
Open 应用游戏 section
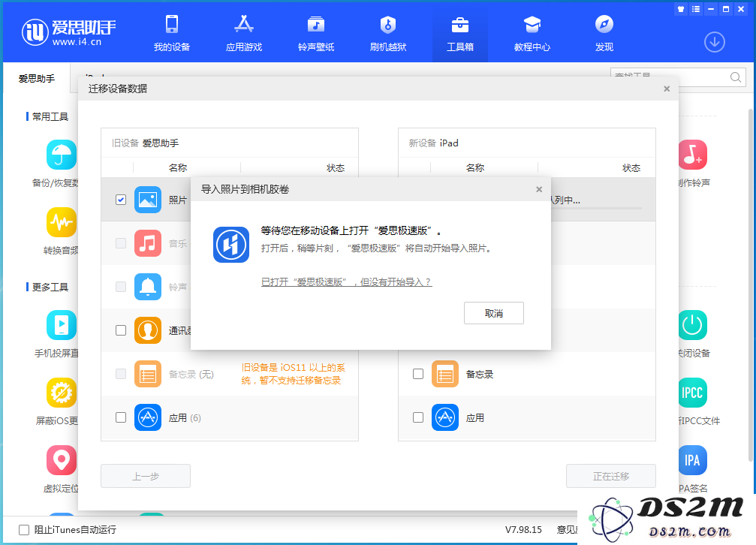[x=244, y=33]
